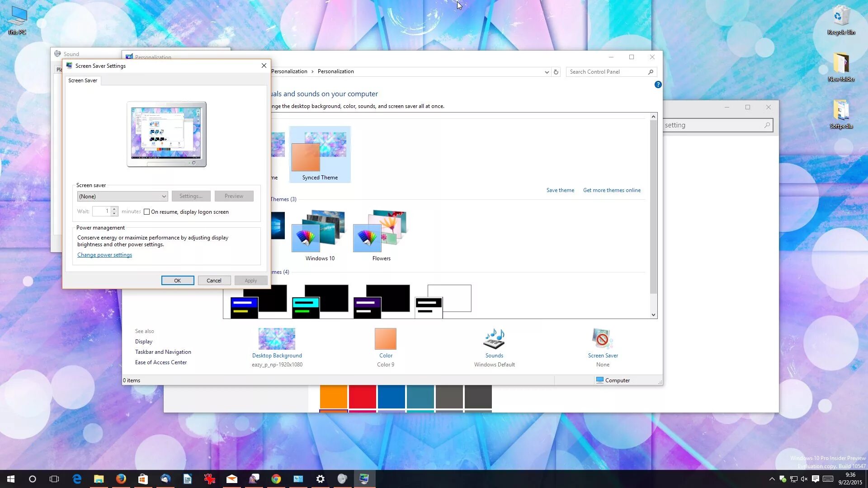This screenshot has width=868, height=488.
Task: Launch Google Chrome from the taskbar
Action: (276, 479)
